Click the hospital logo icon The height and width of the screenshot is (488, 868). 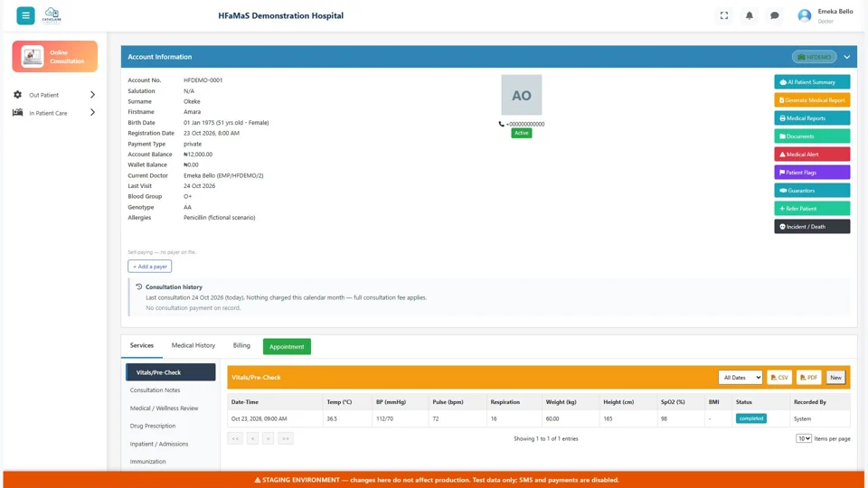click(52, 15)
